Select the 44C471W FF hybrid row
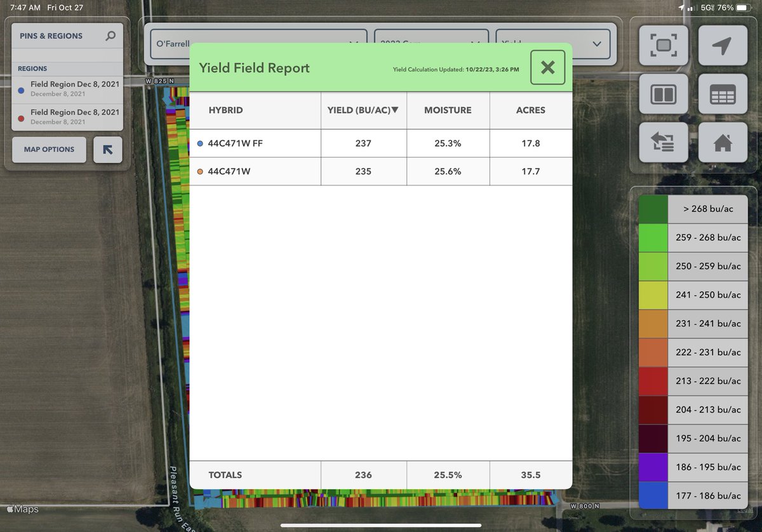Viewport: 762px width, 532px height. coord(381,143)
